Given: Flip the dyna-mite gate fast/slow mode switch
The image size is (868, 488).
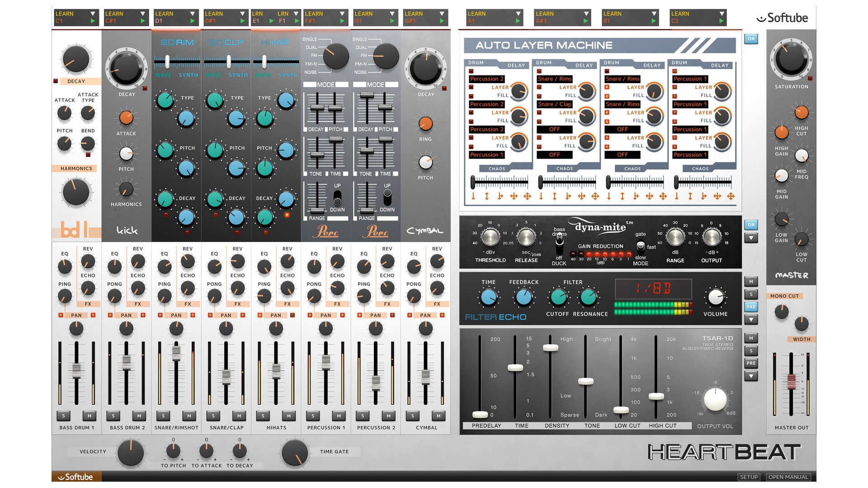Looking at the screenshot, I should click(x=640, y=247).
